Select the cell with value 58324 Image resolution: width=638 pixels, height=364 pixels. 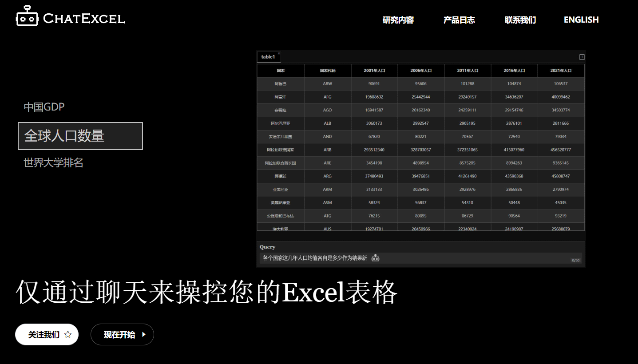point(374,203)
